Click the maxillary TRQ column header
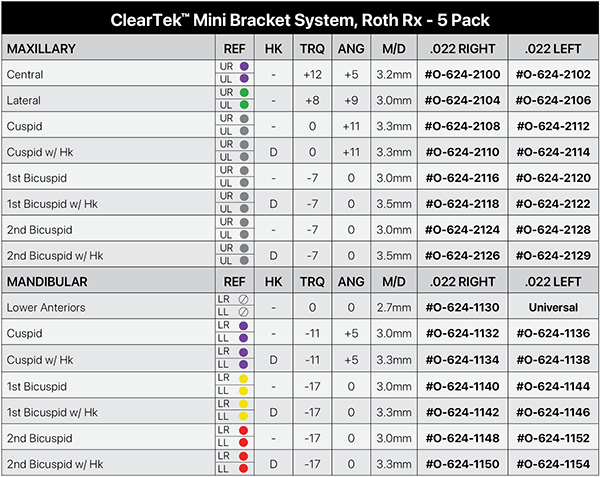This screenshot has height=477, width=600. click(x=312, y=49)
